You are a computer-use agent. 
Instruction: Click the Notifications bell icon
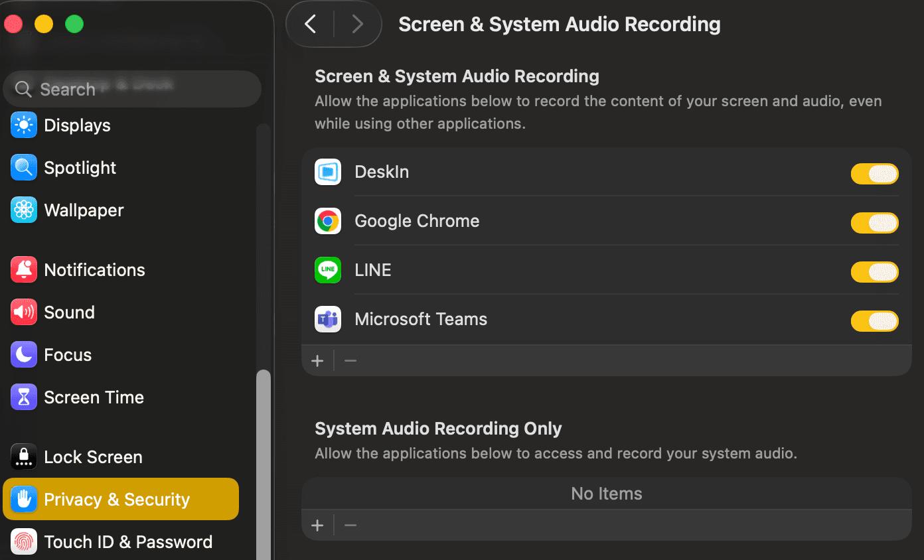pos(24,269)
